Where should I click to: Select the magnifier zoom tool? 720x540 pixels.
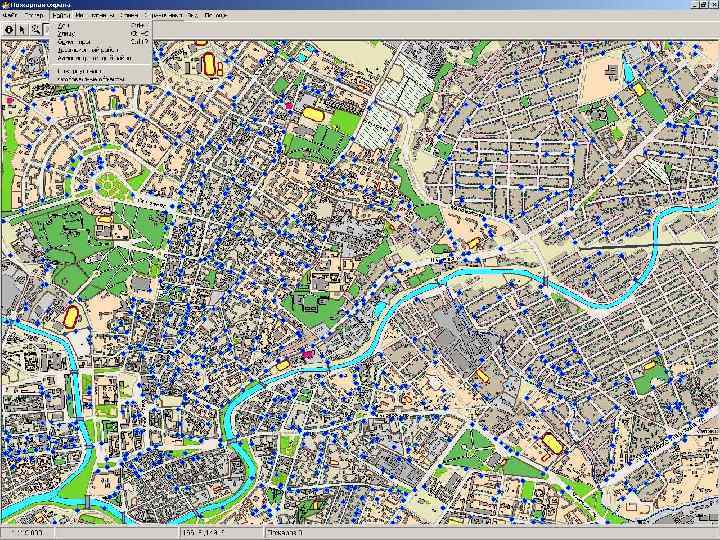point(35,30)
